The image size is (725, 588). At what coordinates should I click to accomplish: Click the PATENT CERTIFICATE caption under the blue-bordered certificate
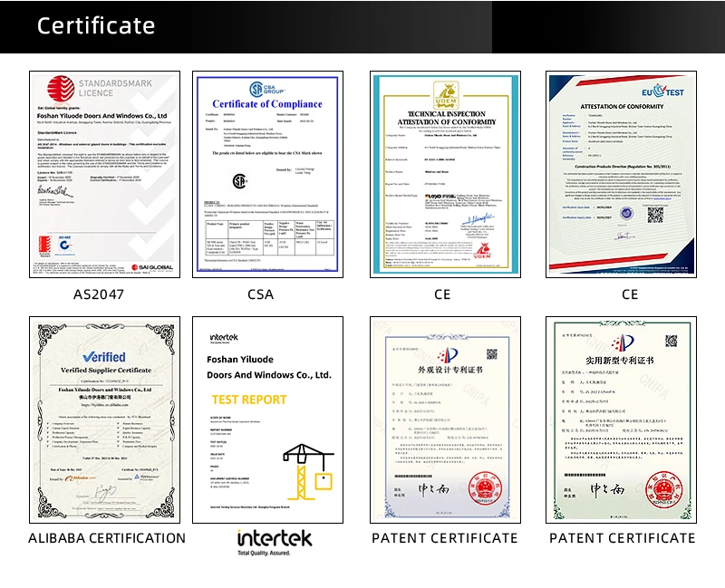[x=444, y=538]
